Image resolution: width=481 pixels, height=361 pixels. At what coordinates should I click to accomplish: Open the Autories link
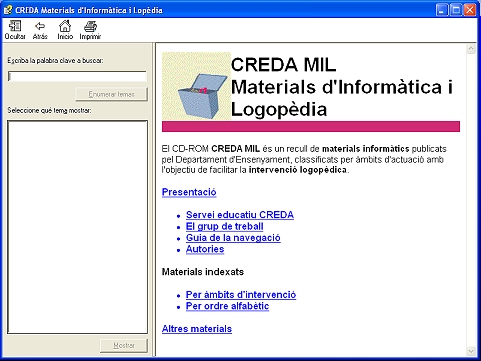click(x=205, y=249)
